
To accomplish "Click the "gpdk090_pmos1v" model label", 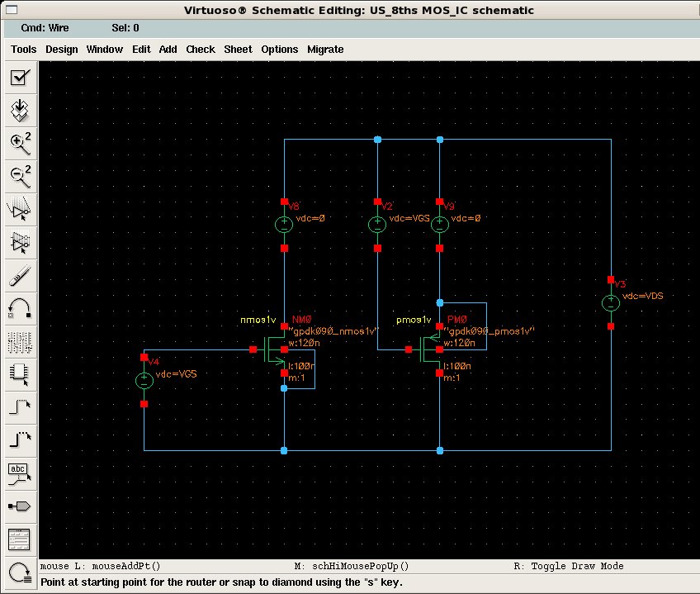I will (489, 331).
